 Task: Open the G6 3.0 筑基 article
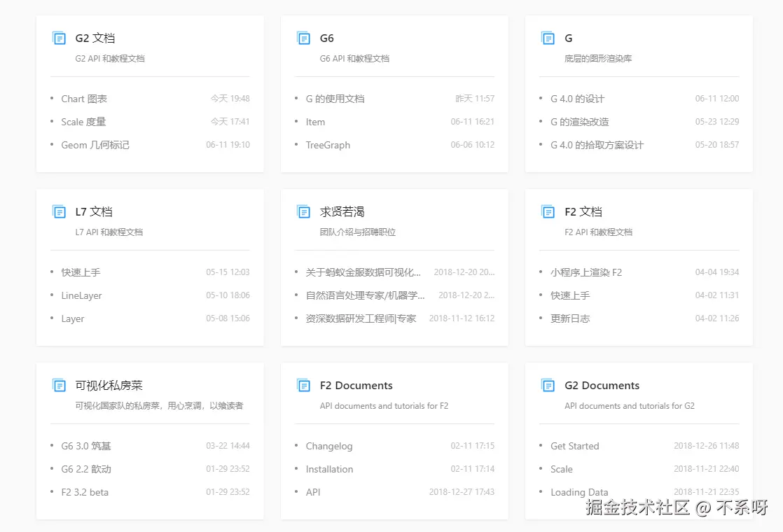tap(86, 446)
